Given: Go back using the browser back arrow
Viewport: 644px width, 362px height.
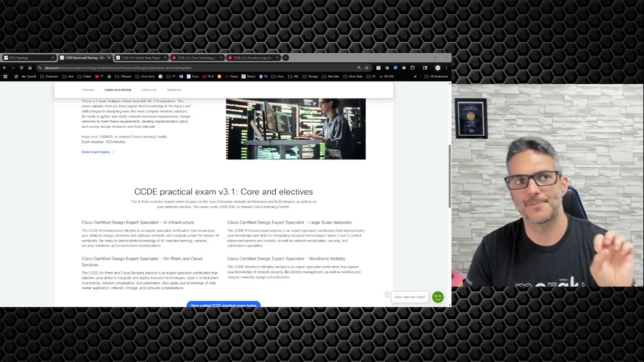Looking at the screenshot, I should coord(5,68).
